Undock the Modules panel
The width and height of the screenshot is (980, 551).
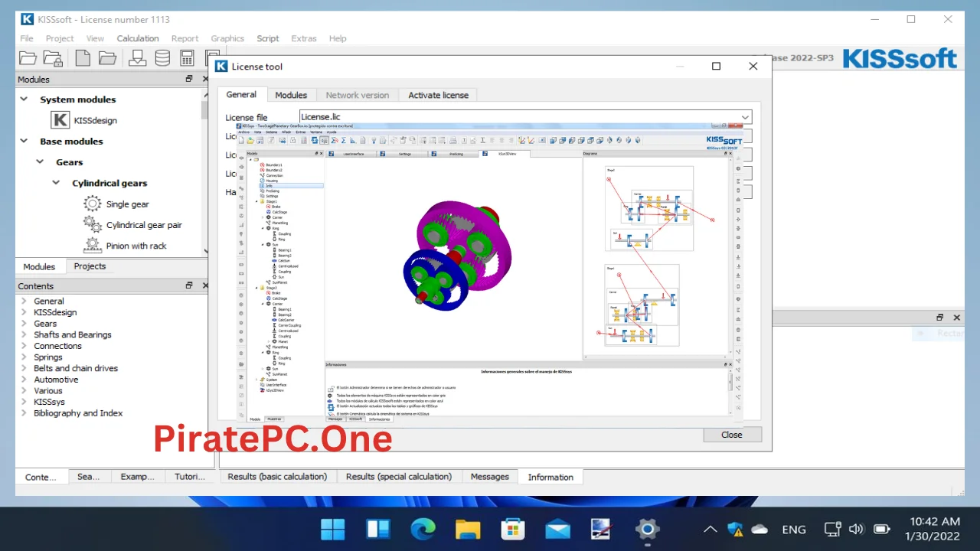pos(189,79)
